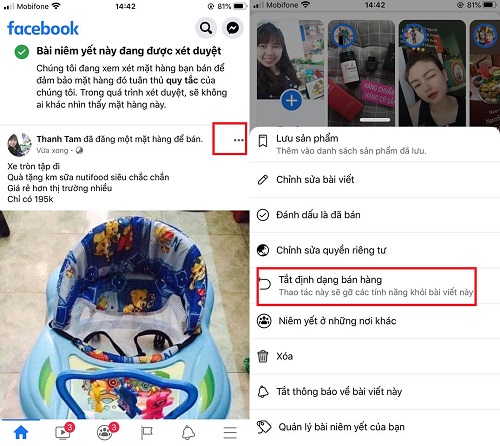The width and height of the screenshot is (500, 446).
Task: Go to the Home tab icon
Action: pos(21,432)
